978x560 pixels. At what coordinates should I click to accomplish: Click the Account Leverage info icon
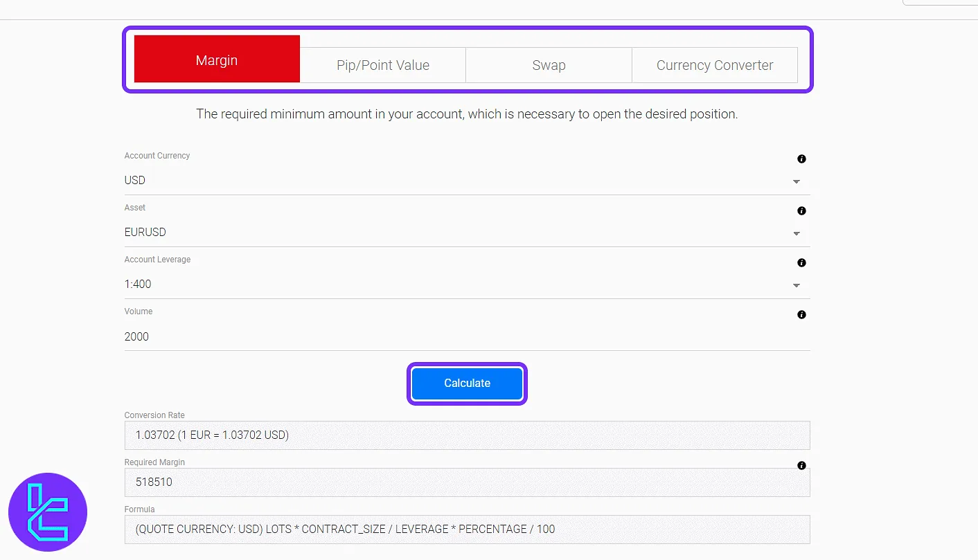point(801,263)
